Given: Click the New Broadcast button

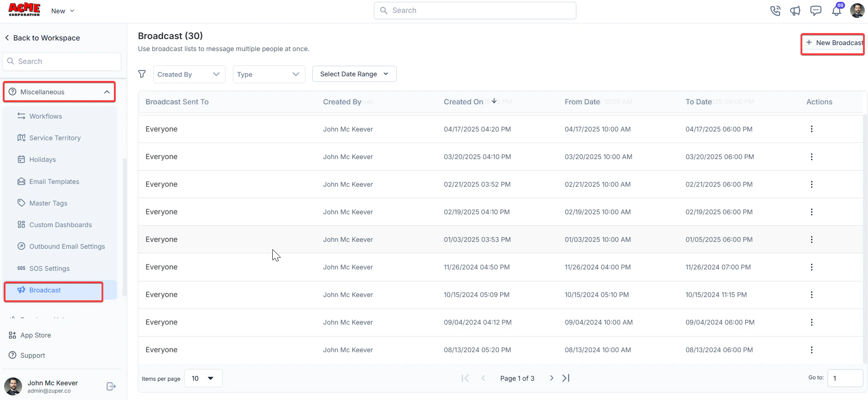Looking at the screenshot, I should (834, 43).
